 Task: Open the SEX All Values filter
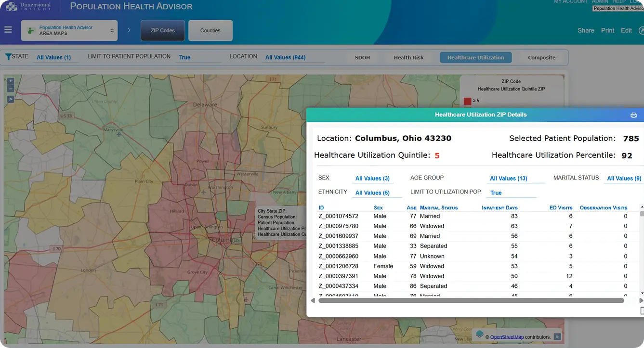(372, 179)
